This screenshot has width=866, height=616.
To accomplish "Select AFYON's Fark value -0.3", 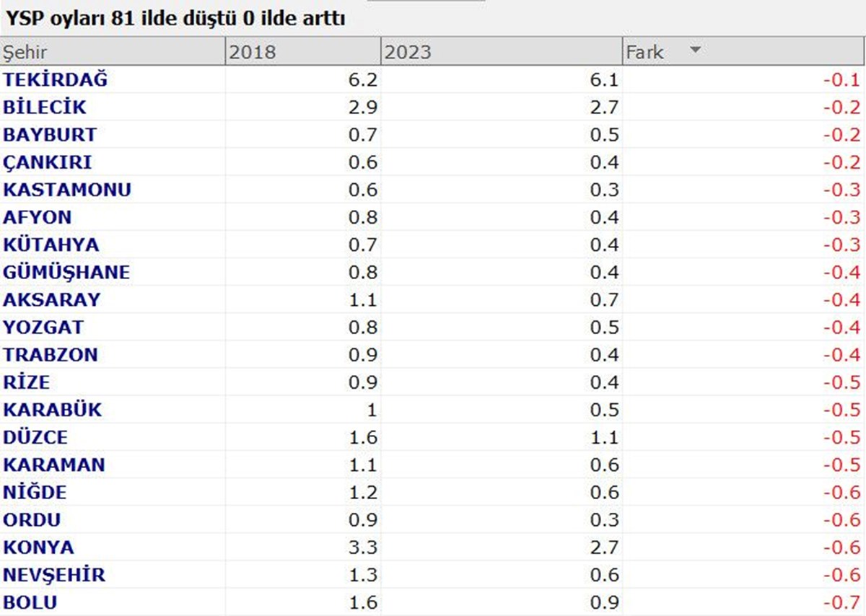I will click(x=842, y=216).
